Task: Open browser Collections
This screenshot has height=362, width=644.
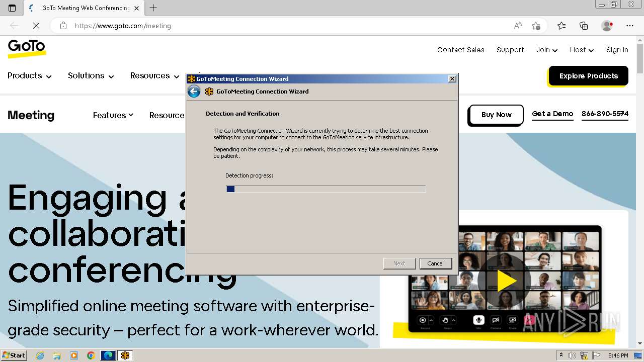Action: pos(584,26)
